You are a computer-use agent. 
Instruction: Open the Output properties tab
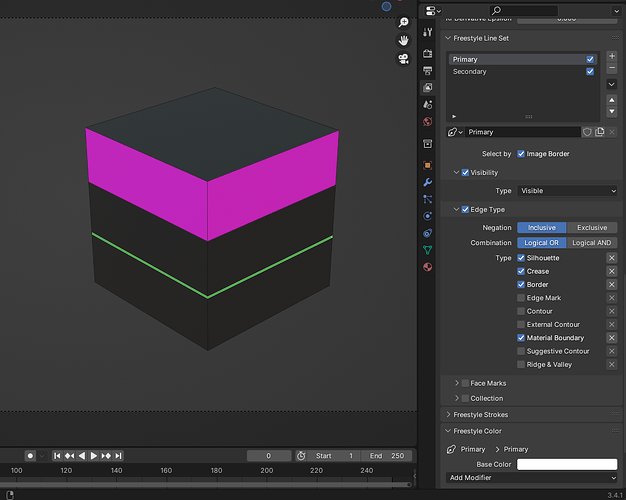coord(428,71)
